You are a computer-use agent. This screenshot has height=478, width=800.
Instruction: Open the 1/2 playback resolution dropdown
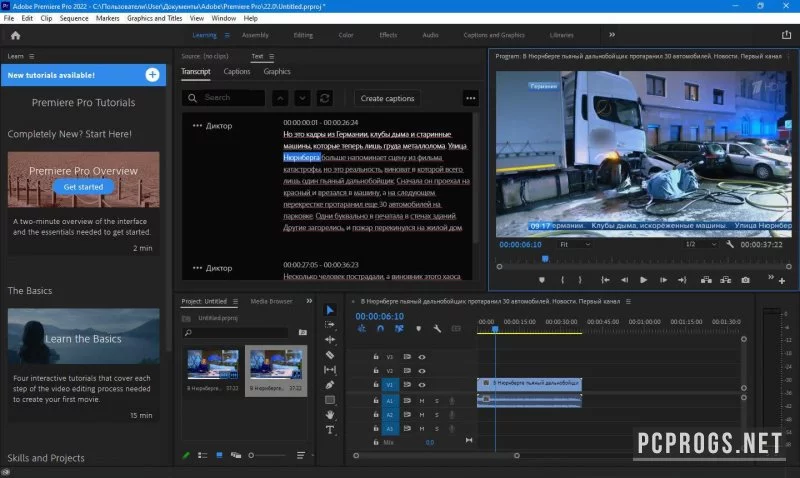701,244
